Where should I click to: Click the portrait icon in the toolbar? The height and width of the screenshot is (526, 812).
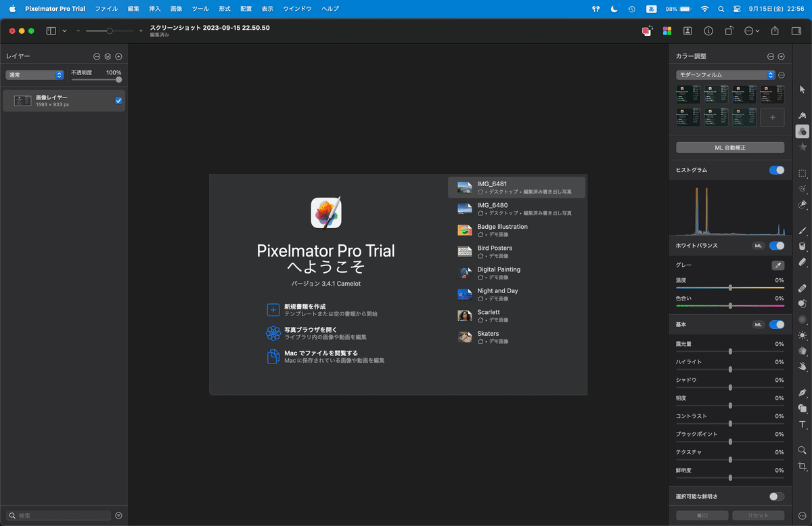click(687, 30)
